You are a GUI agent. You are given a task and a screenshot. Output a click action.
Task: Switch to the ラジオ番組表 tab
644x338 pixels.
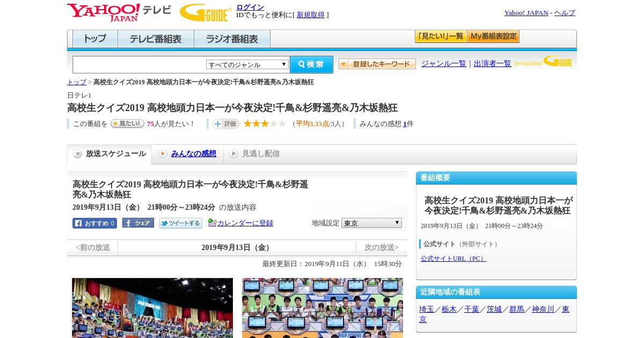pos(232,39)
